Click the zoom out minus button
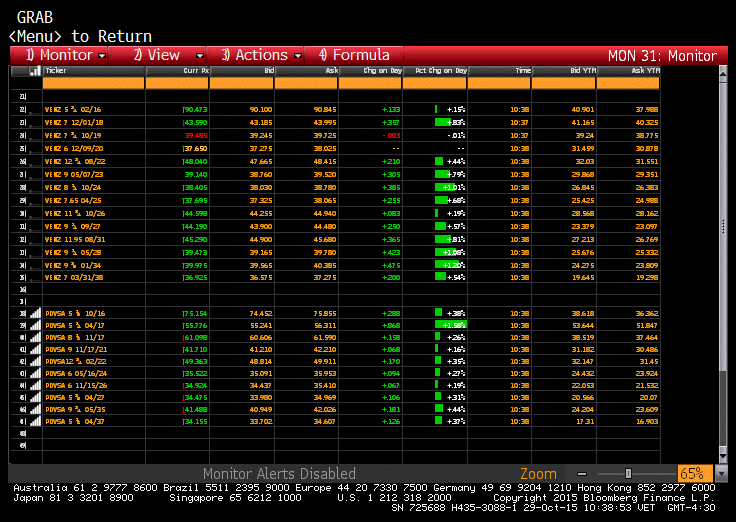Viewport: 736px width, 522px height. (x=582, y=474)
